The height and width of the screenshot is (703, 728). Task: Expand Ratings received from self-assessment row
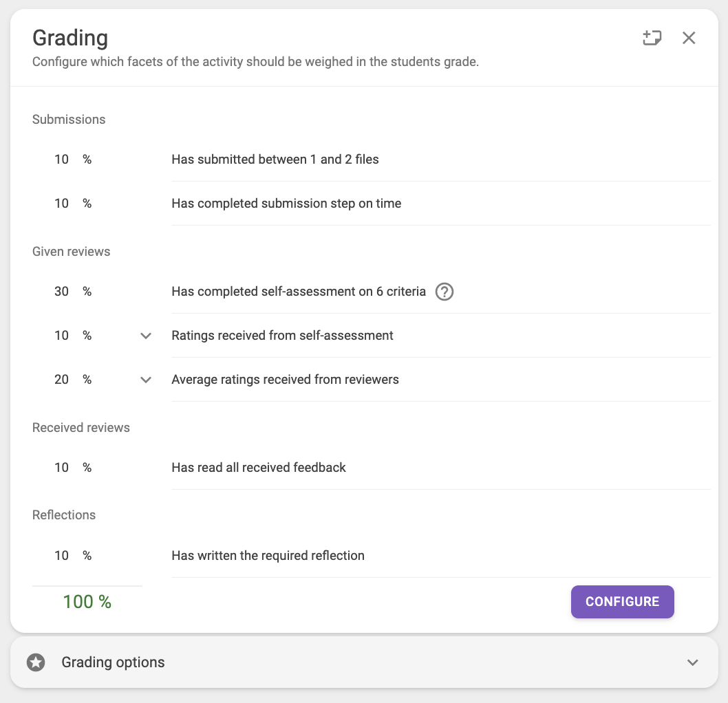(x=146, y=336)
